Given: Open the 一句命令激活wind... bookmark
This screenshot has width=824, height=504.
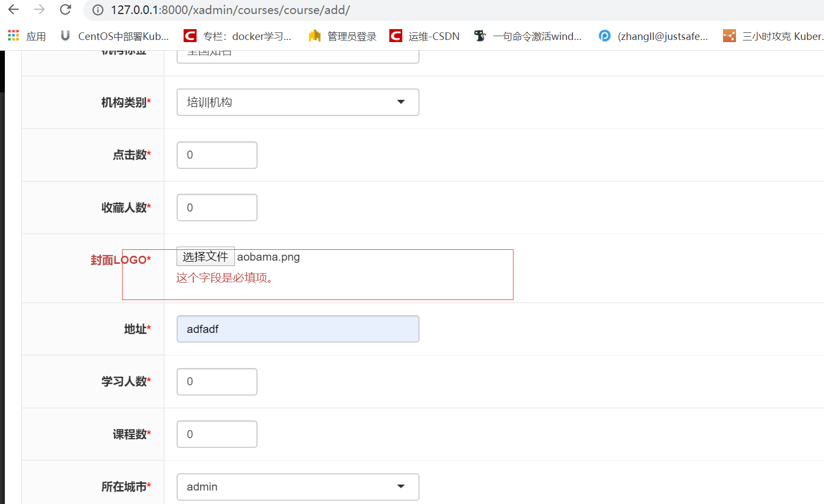Looking at the screenshot, I should pos(528,36).
